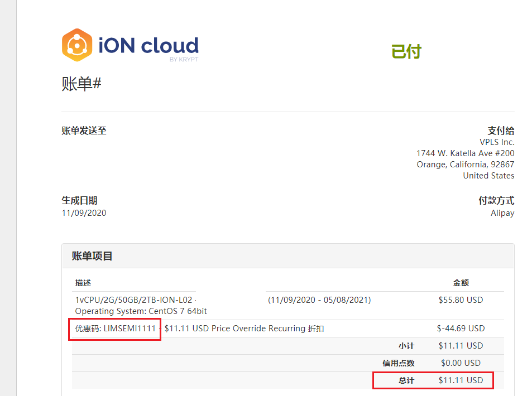Click the 账单发送至 label
Image resolution: width=532 pixels, height=396 pixels.
(x=84, y=131)
